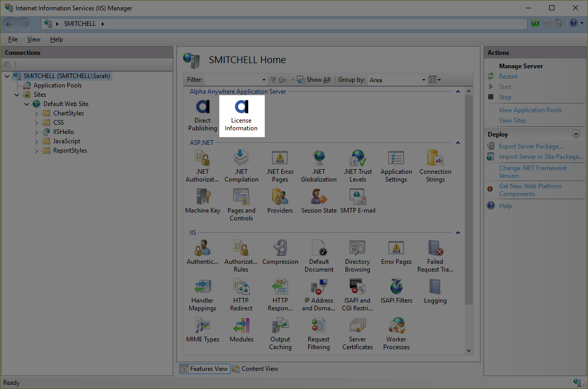Open the Help menu
This screenshot has height=389, width=588.
[56, 39]
